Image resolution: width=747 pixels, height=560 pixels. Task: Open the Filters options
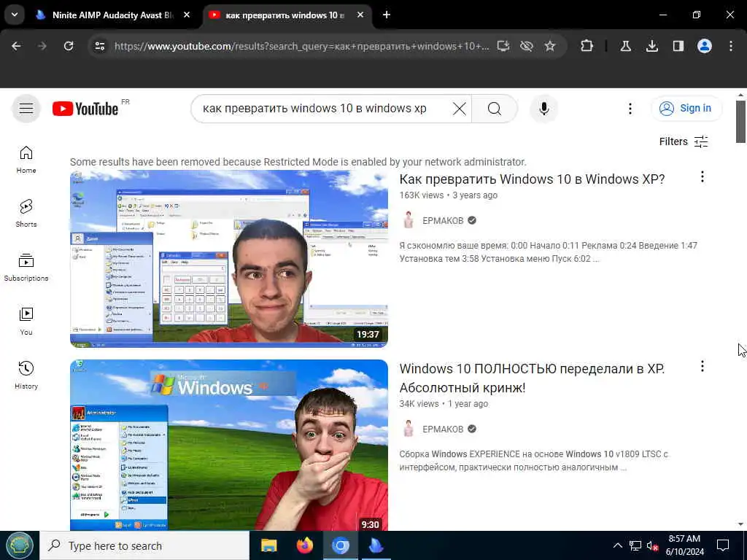pos(684,141)
